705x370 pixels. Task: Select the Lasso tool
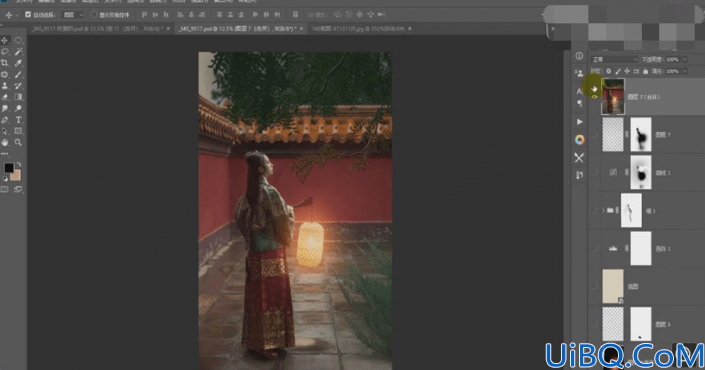pos(5,52)
